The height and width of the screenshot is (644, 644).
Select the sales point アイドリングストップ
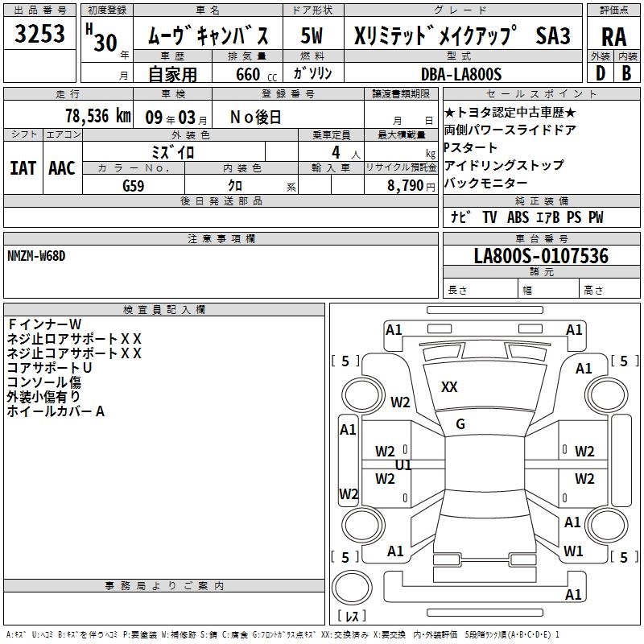pos(504,165)
